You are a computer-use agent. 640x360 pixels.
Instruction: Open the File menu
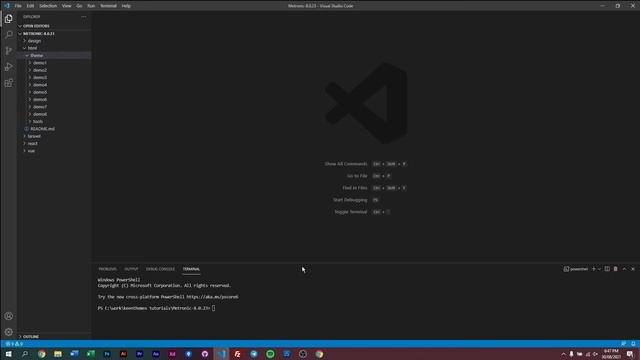[x=18, y=6]
